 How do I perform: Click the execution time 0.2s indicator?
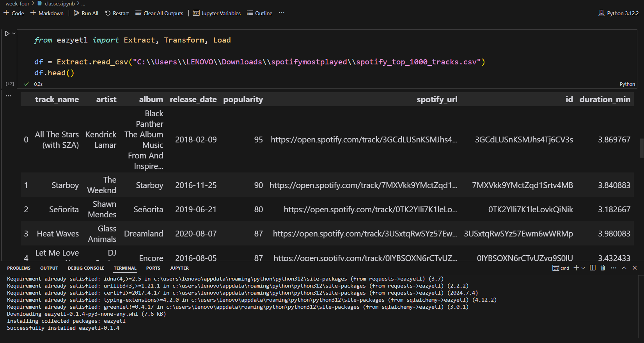click(x=38, y=84)
